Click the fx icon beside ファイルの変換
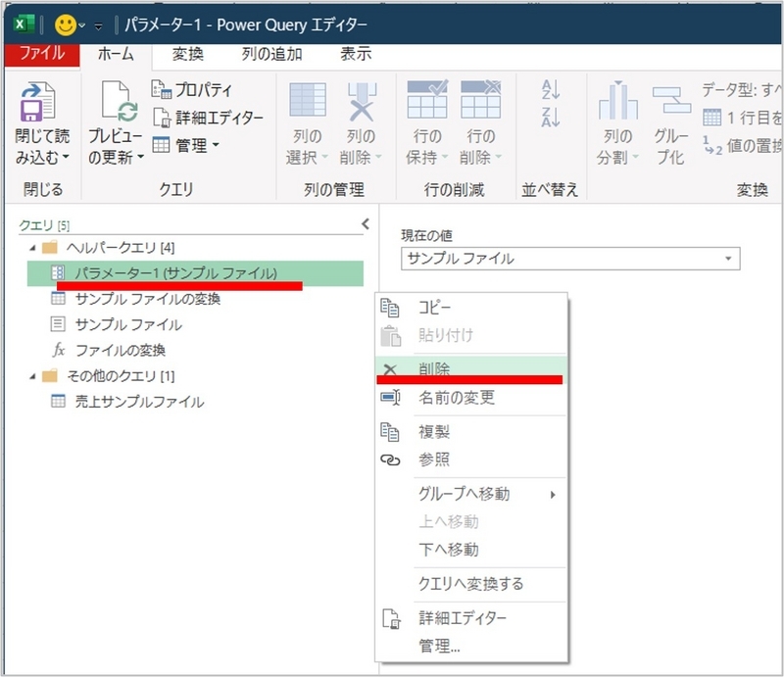 tap(59, 350)
